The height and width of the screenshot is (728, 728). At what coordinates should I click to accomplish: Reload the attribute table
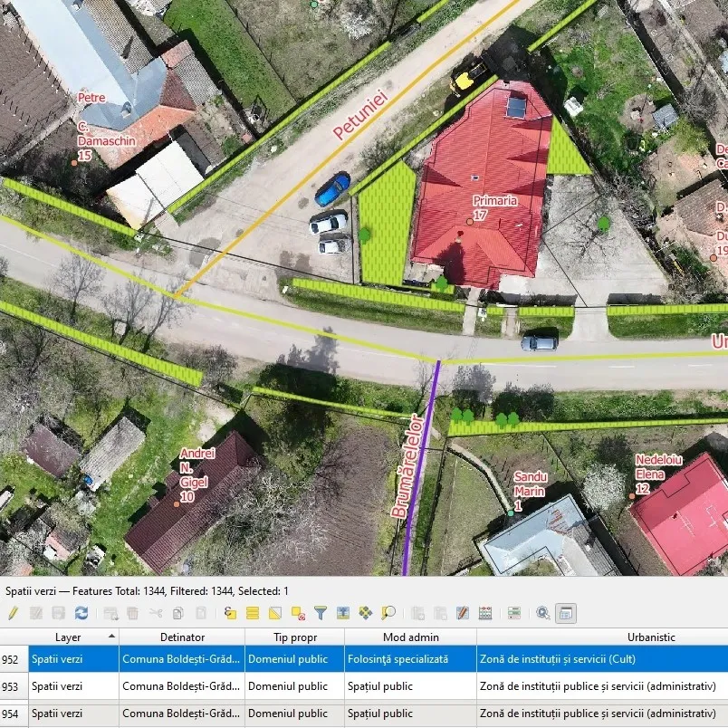(x=80, y=612)
